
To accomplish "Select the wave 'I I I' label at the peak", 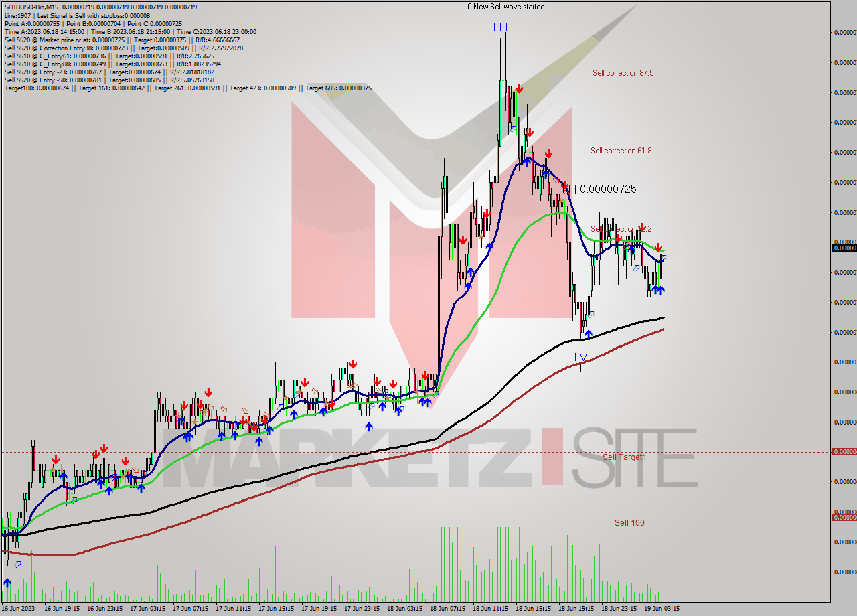I will pyautogui.click(x=500, y=27).
